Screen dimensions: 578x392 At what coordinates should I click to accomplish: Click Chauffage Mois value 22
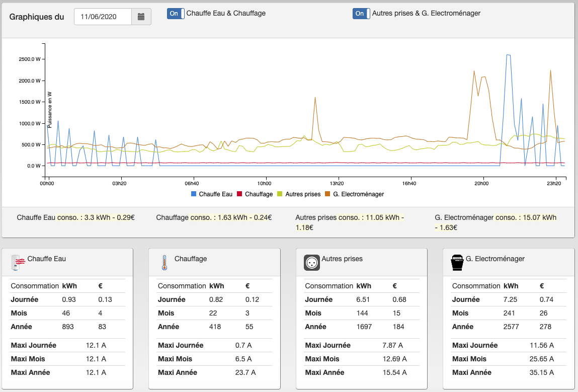(x=213, y=313)
